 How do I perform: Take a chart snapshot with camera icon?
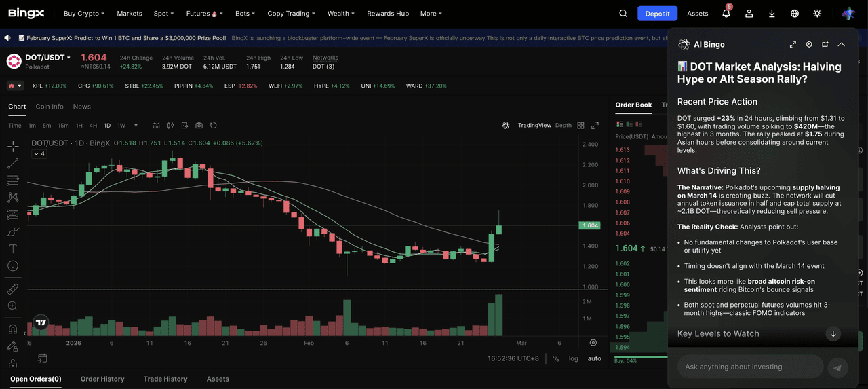click(199, 126)
